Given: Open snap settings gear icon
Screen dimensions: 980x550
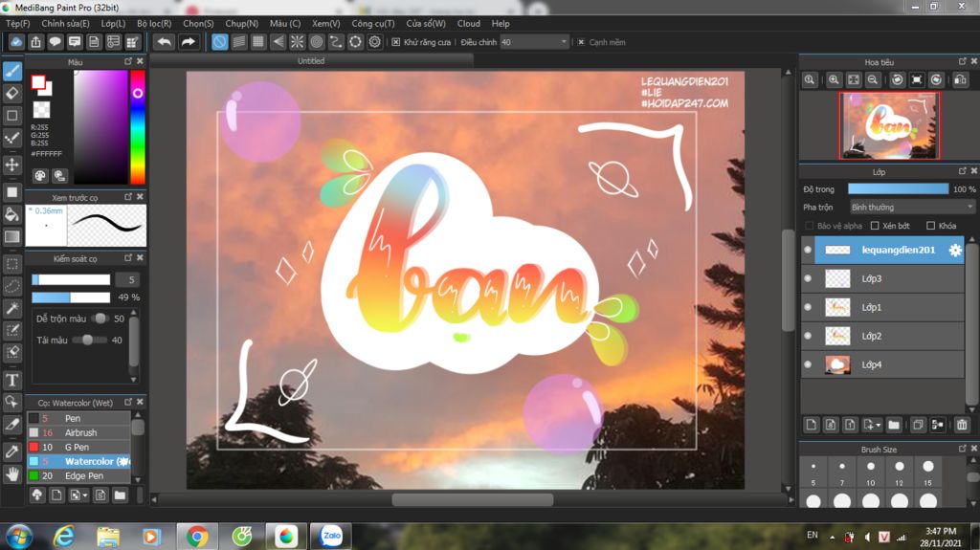Looking at the screenshot, I should 374,42.
